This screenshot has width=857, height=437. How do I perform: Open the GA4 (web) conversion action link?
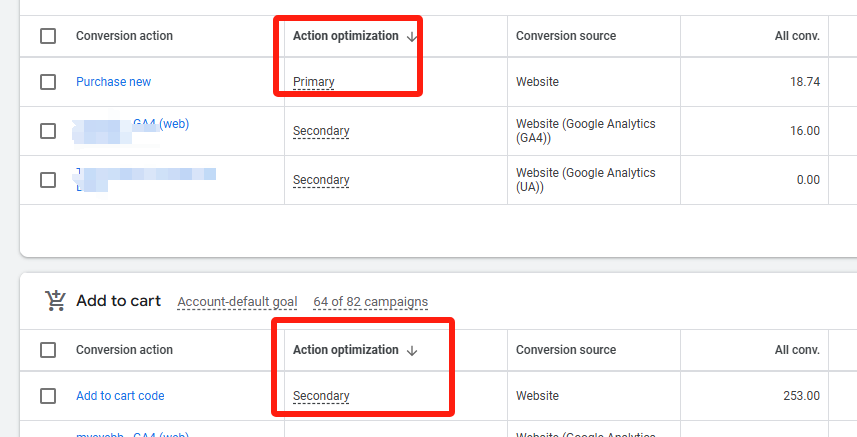pyautogui.click(x=160, y=125)
